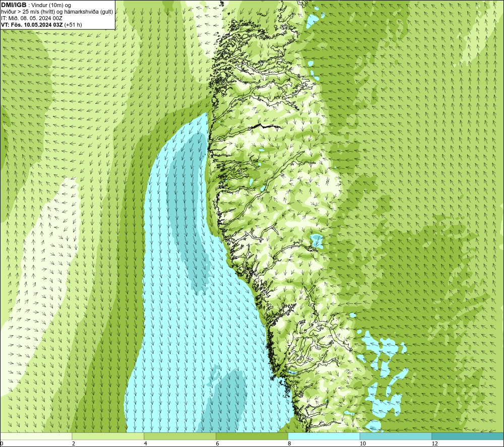Click the 'hviður > 25 m/s' description line

point(57,12)
